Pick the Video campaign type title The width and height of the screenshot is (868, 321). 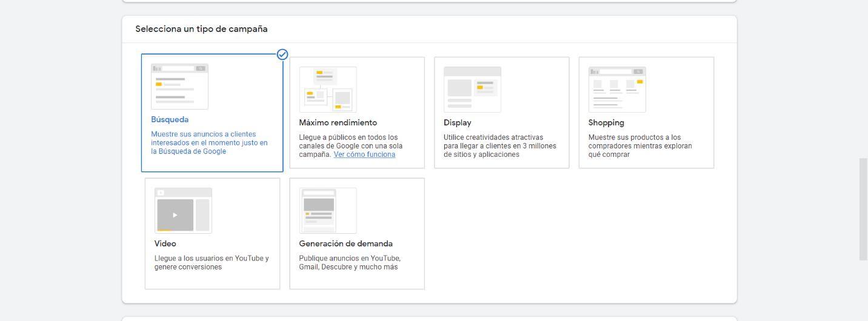tap(165, 244)
